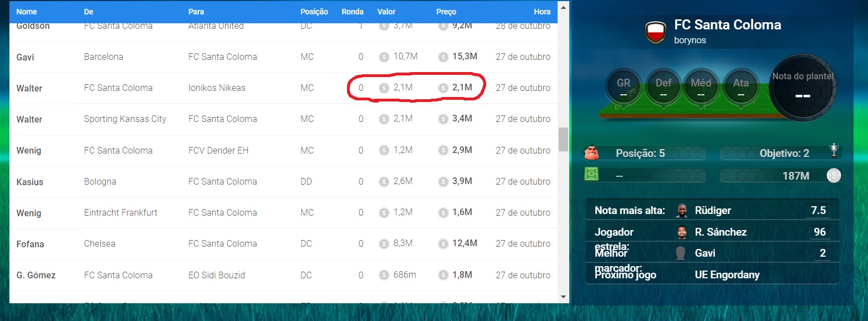Screen dimensions: 868x321
Task: Click the GR rating circle
Action: point(624,86)
